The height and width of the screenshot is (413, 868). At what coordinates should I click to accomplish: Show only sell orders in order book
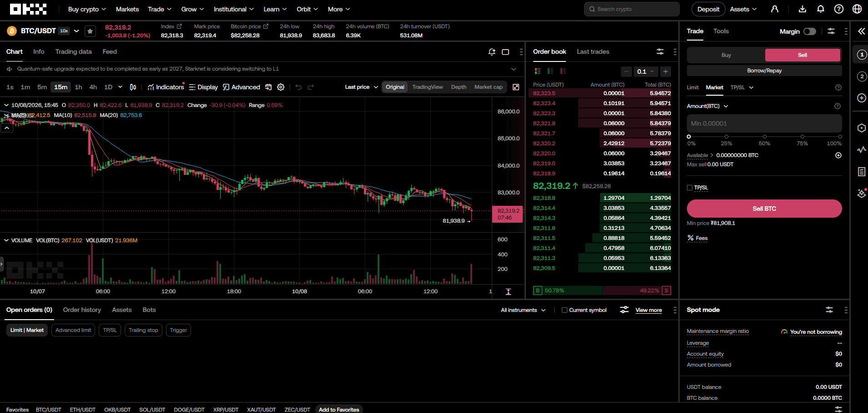pyautogui.click(x=563, y=71)
